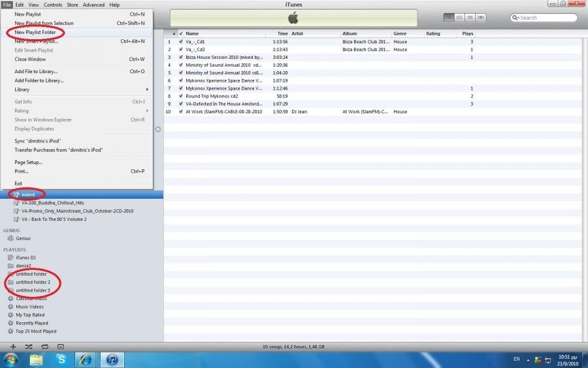588x368 pixels.
Task: Switch to album list view icon
Action: [x=459, y=18]
